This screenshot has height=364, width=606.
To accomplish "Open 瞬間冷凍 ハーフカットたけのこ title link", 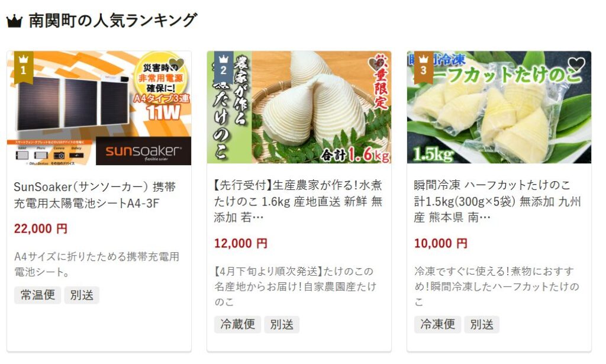I will [x=497, y=201].
